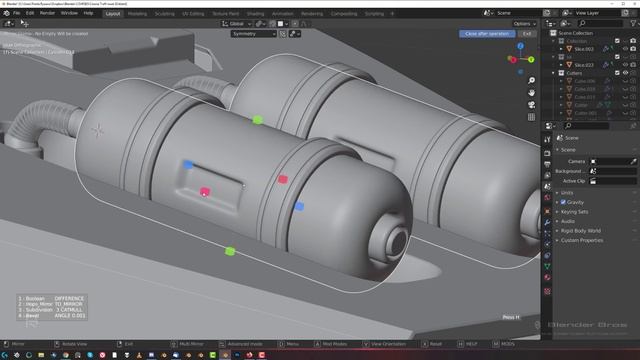Toggle render camera icon for Slice.003
640x360 pixels.
point(633,49)
